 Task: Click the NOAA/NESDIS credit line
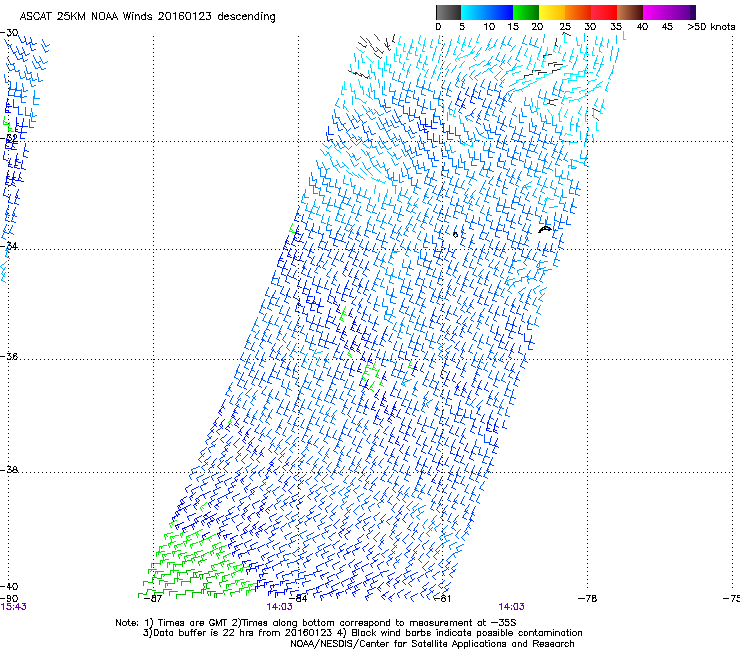coord(432,644)
